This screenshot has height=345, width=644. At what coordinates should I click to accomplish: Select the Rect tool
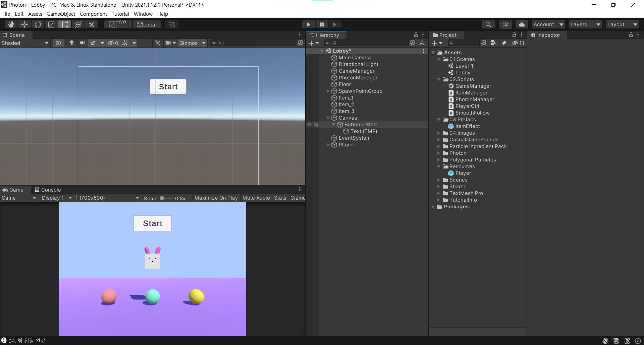[65, 24]
